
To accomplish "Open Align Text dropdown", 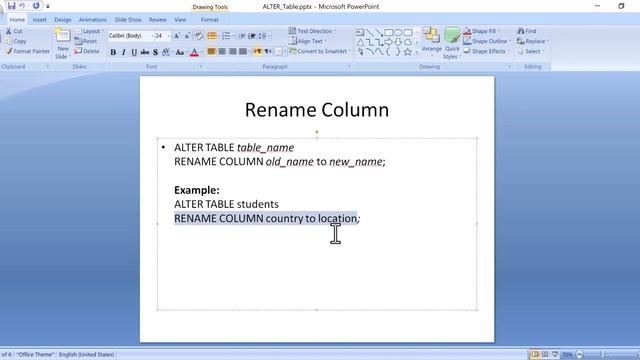I will tap(308, 41).
